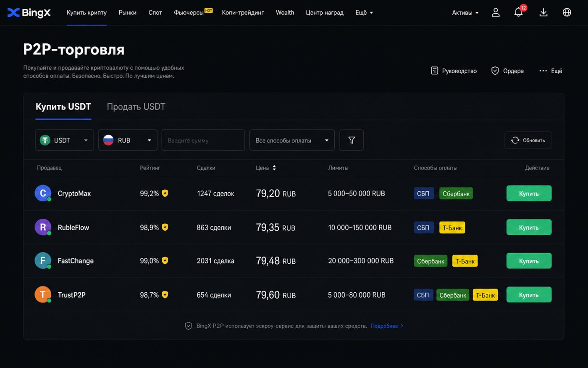Click the download app icon
This screenshot has height=368, width=588.
(x=543, y=13)
